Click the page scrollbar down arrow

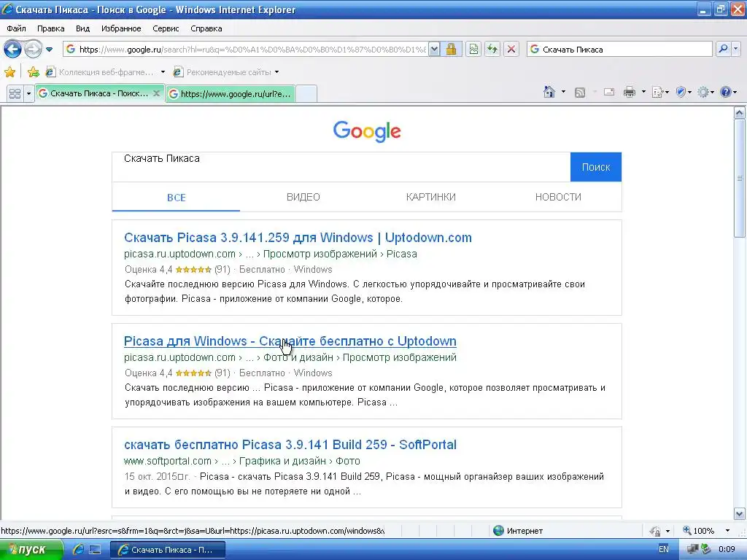coord(740,514)
